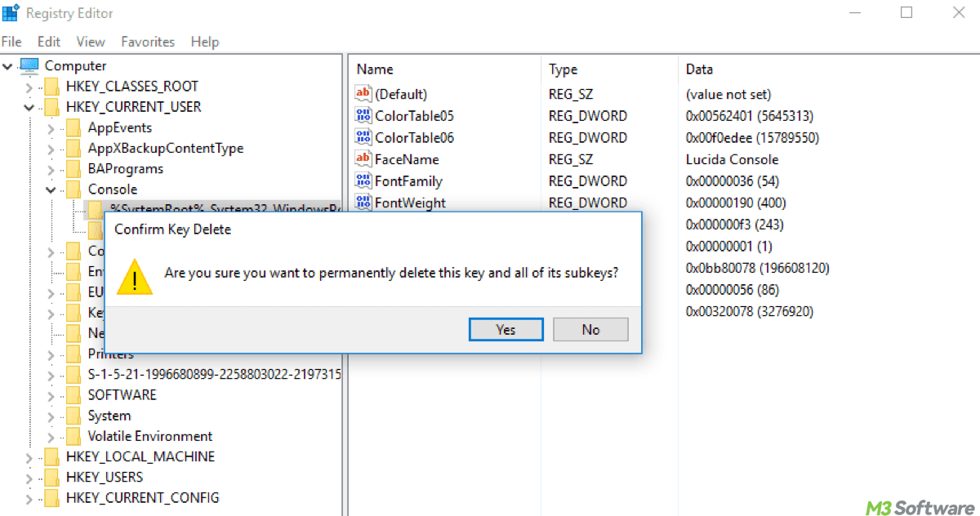Open the Help menu
Viewport: 980px width, 516px height.
tap(205, 42)
